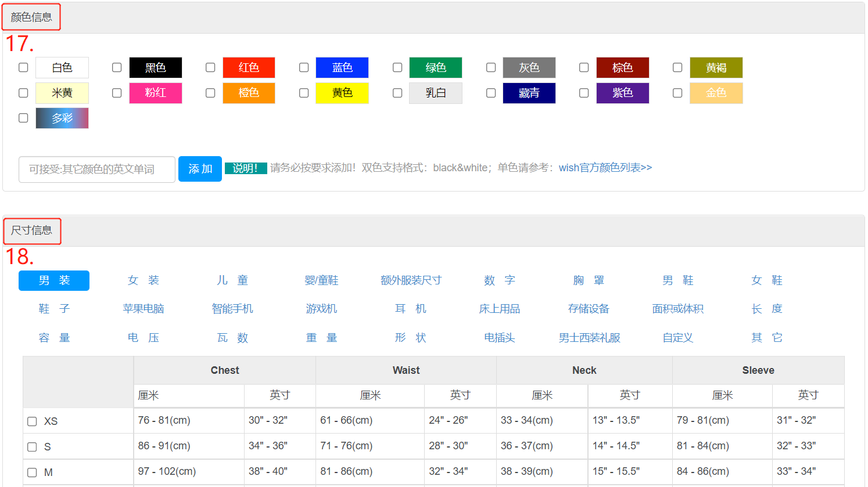Select the 灰色 gray swatch
This screenshot has height=487, width=868.
529,67
